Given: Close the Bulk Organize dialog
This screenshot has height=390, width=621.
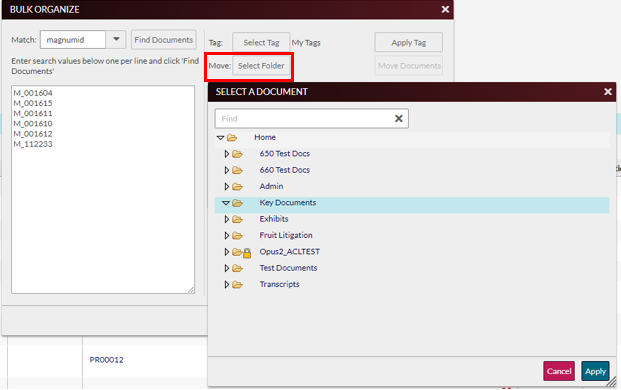Looking at the screenshot, I should click(x=445, y=9).
